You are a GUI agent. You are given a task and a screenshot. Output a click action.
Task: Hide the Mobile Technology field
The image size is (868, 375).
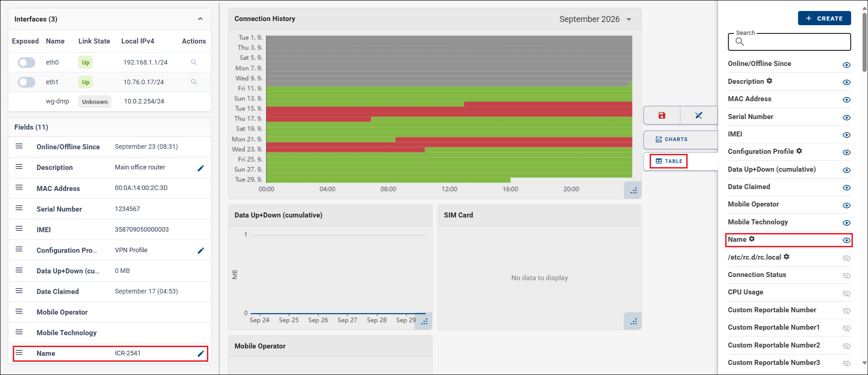[846, 223]
